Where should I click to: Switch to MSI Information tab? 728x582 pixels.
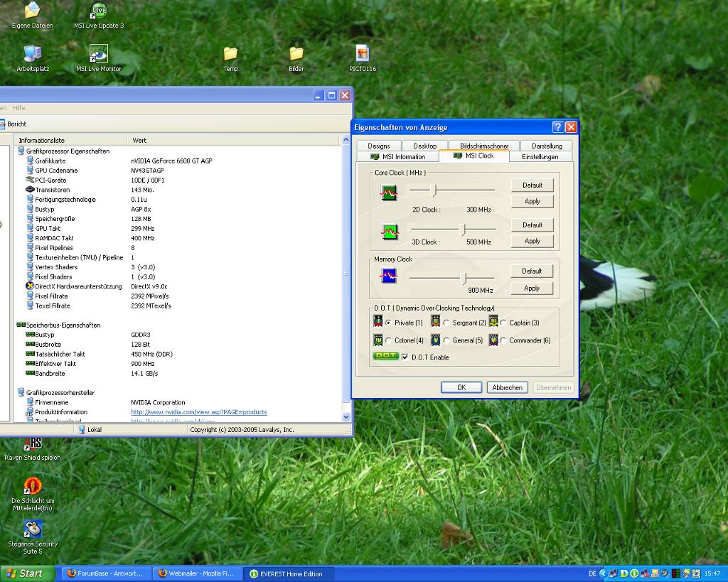click(397, 156)
